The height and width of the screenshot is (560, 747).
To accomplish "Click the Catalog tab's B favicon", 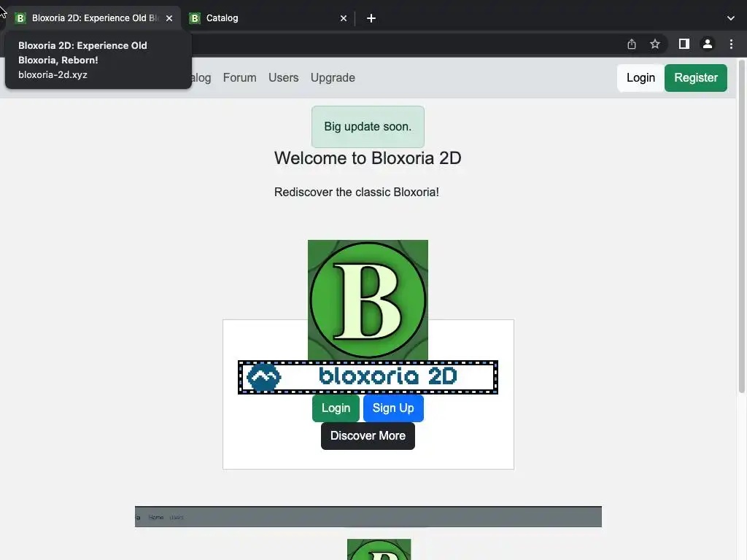I will (194, 18).
